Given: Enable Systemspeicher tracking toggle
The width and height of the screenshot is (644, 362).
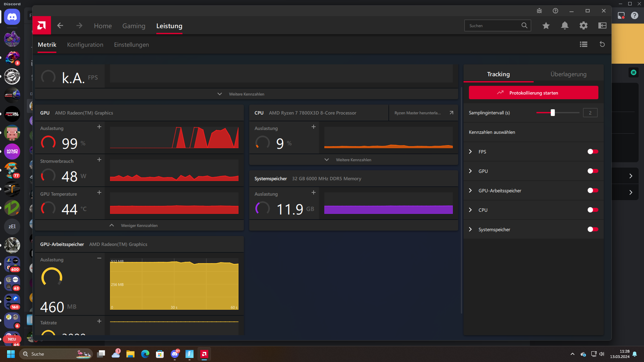Looking at the screenshot, I should [593, 229].
